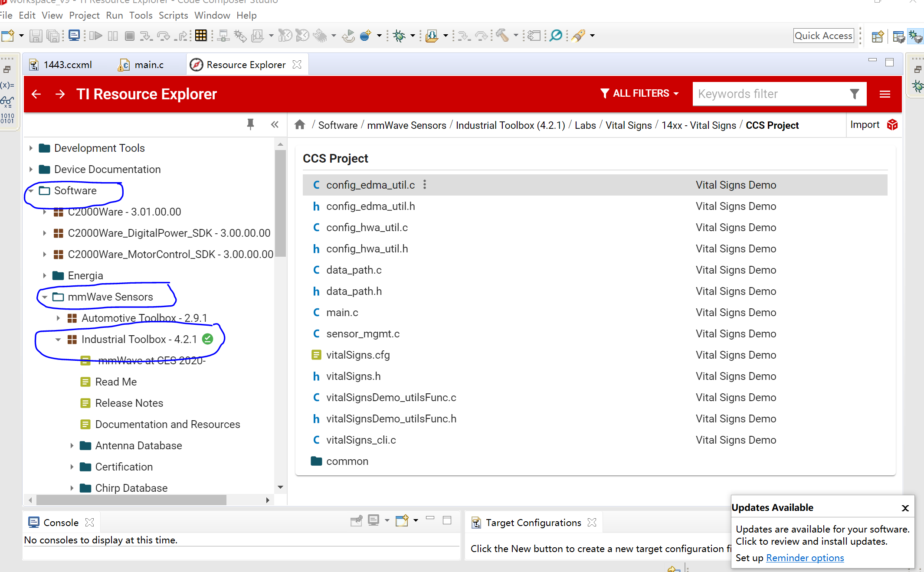Collapse the tree panel with double chevron
This screenshot has height=572, width=924.
pyautogui.click(x=275, y=125)
